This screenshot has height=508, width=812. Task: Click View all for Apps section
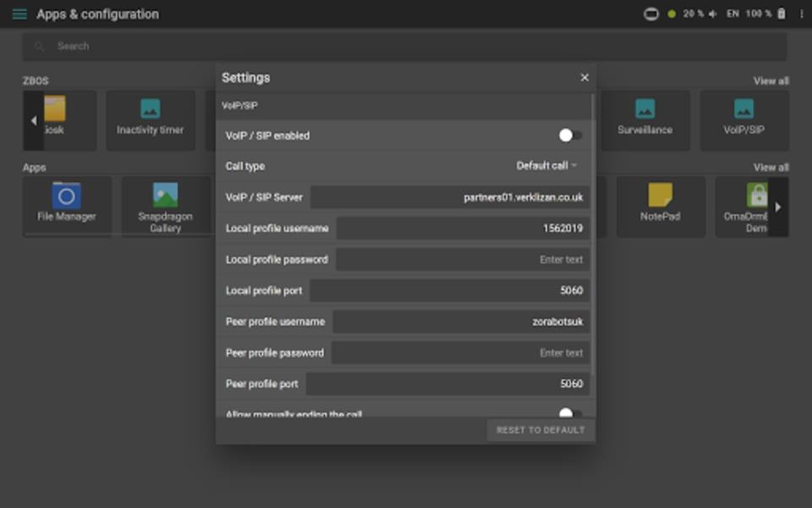771,168
